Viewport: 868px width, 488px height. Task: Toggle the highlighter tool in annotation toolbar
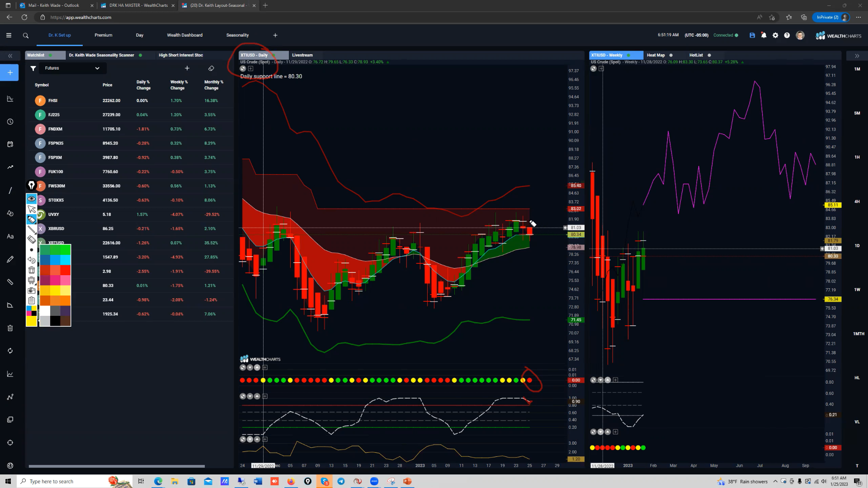pos(32,220)
